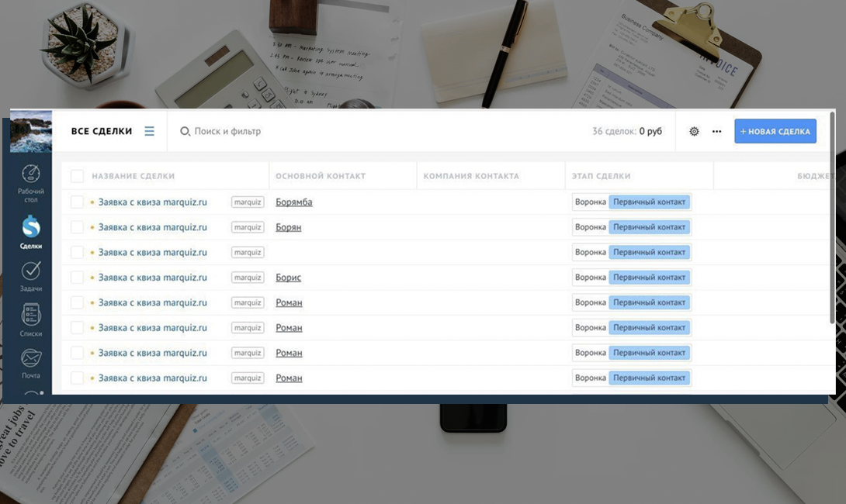
Task: Click the marquiz tag in Борян row
Action: coord(248,227)
